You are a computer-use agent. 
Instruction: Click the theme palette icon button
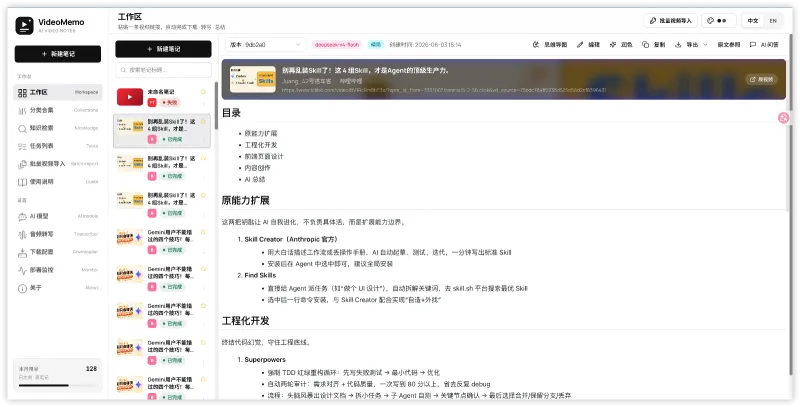click(718, 21)
